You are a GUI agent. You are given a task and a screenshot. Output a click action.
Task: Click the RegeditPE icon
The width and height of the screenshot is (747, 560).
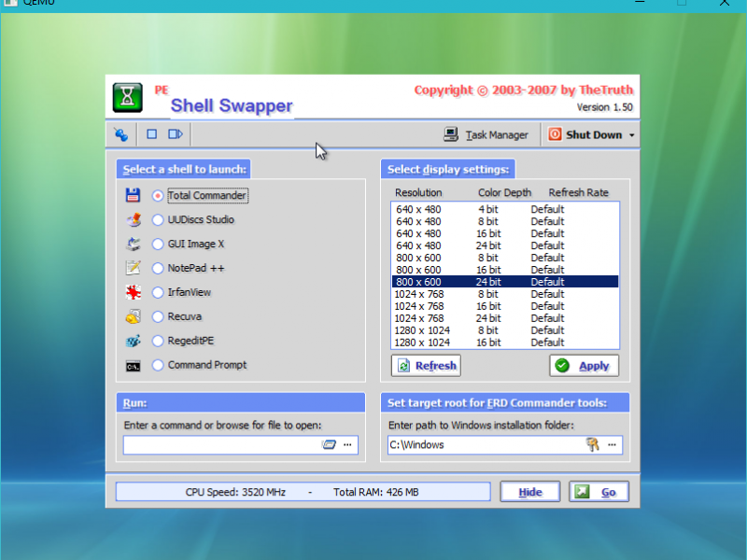coord(133,341)
